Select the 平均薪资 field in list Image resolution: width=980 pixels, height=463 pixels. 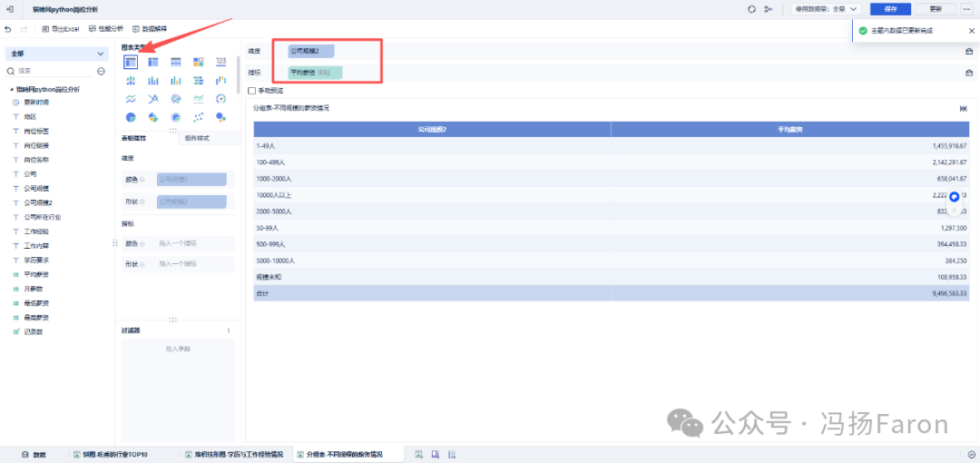[36, 275]
